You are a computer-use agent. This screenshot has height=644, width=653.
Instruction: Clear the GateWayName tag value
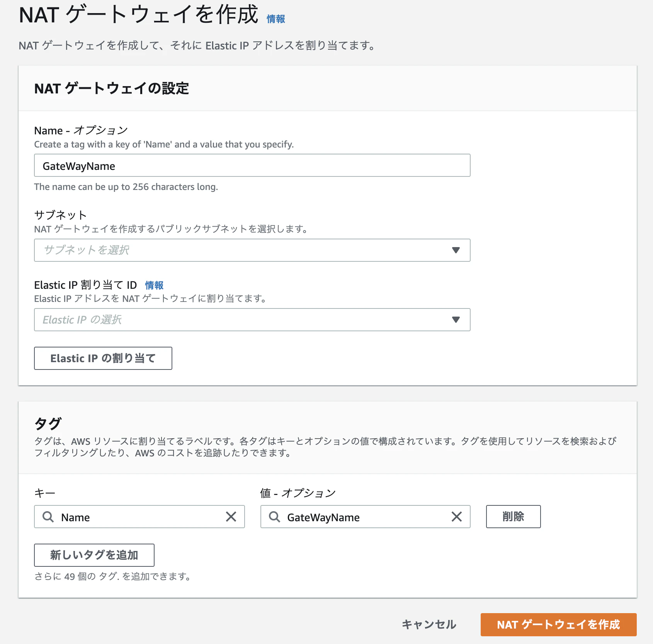[457, 517]
